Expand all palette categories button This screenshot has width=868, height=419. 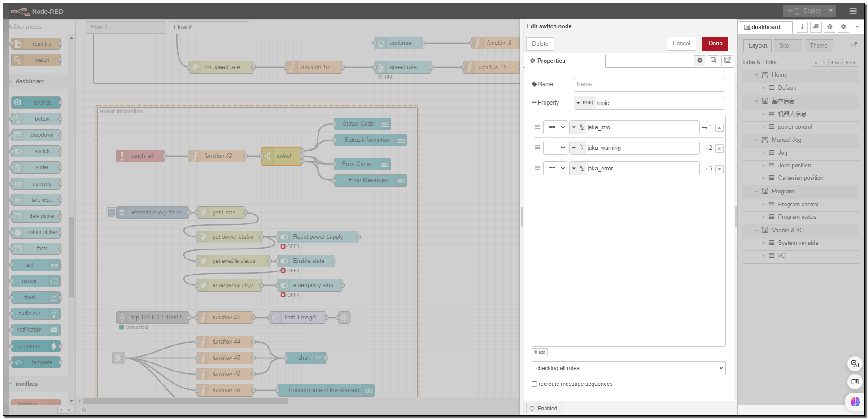pos(69,410)
